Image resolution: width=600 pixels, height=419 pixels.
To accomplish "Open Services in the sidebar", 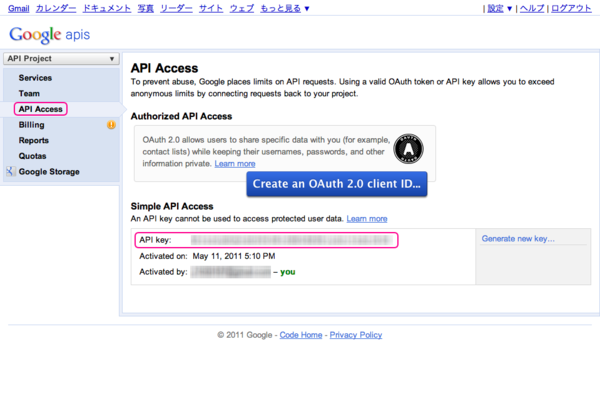I will (x=35, y=78).
